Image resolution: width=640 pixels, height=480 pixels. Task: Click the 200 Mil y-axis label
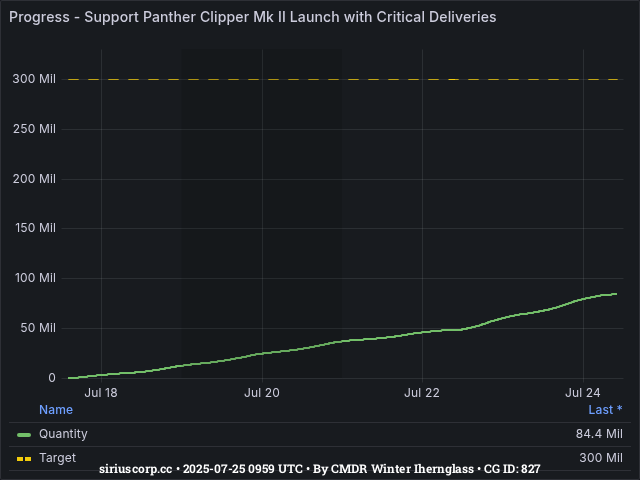click(34, 179)
